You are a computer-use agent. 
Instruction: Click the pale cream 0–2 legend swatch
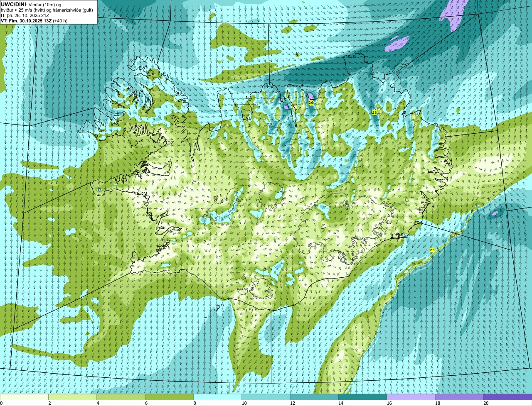24,397
